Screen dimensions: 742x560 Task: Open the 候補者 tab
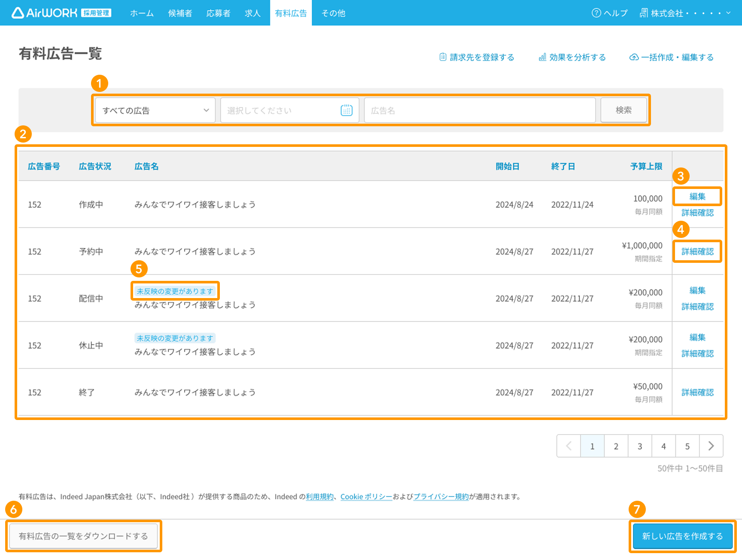(180, 13)
